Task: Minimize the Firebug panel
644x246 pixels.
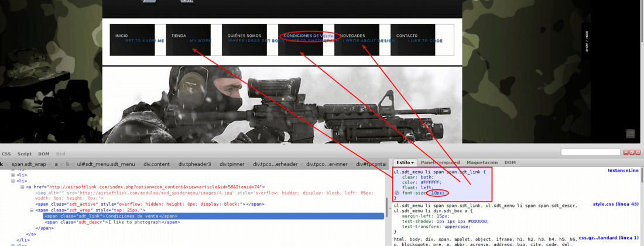Action: (626, 153)
